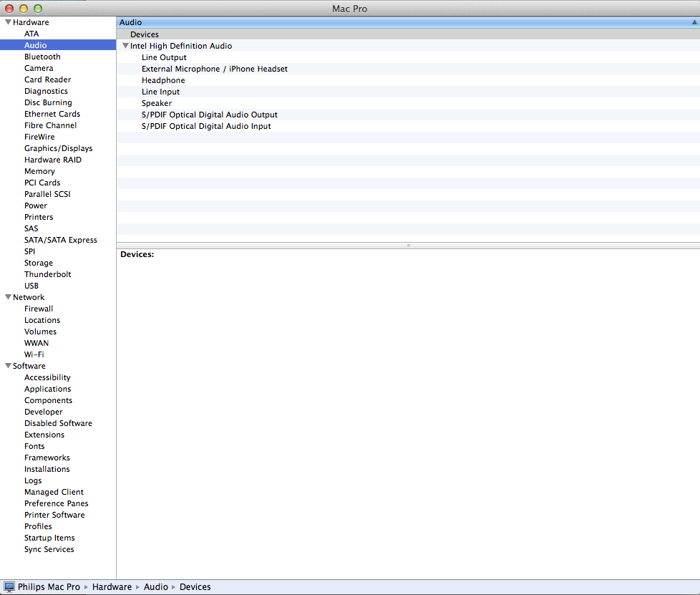Image resolution: width=700 pixels, height=595 pixels.
Task: Select Headphone device row
Action: click(x=408, y=80)
